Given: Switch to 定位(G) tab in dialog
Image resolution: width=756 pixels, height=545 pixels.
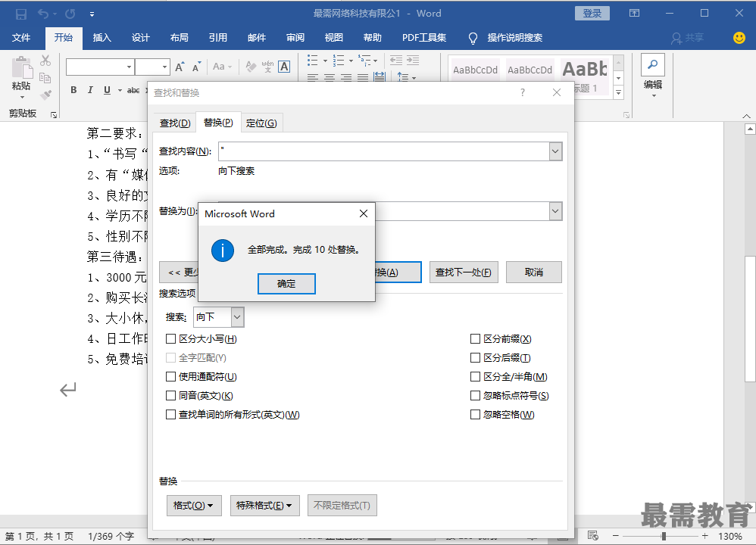Looking at the screenshot, I should 261,123.
